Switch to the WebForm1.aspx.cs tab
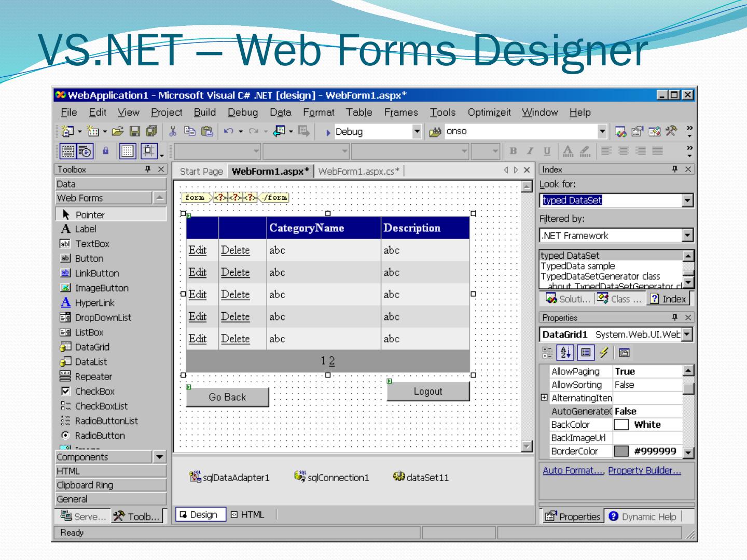The height and width of the screenshot is (560, 747). coord(359,171)
